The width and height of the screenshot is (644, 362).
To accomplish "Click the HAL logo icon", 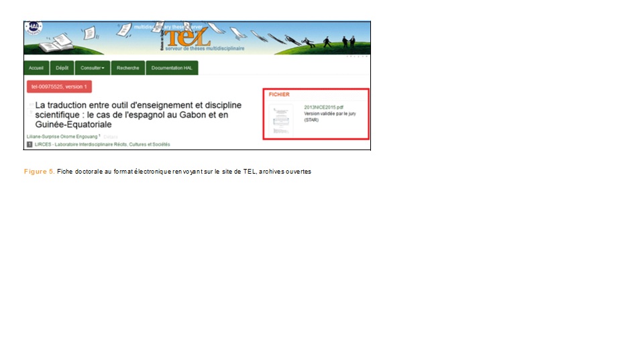I will 34,27.
